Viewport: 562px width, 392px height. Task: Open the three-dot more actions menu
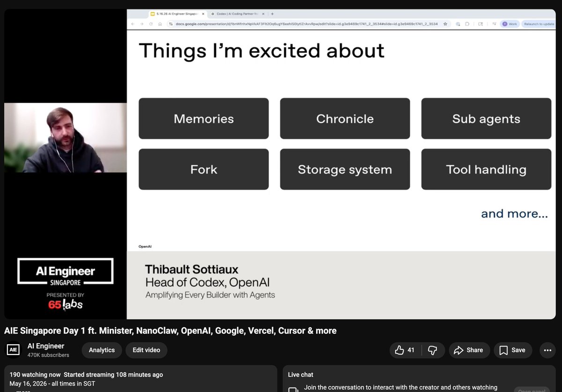click(x=547, y=350)
